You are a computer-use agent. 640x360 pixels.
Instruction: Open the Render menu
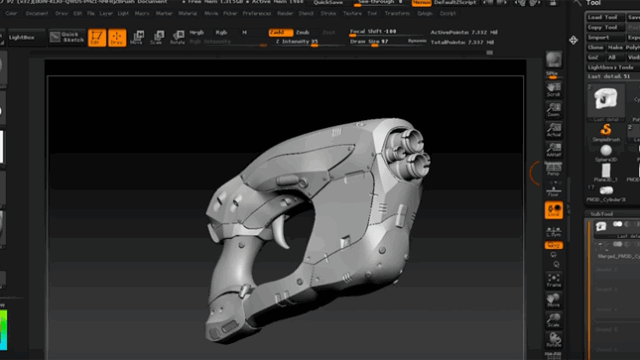pyautogui.click(x=285, y=13)
